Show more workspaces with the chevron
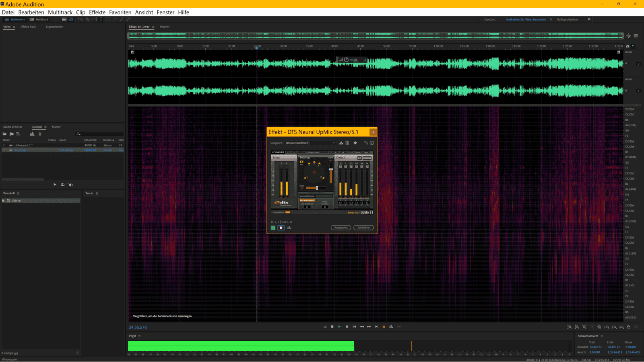 589,19
